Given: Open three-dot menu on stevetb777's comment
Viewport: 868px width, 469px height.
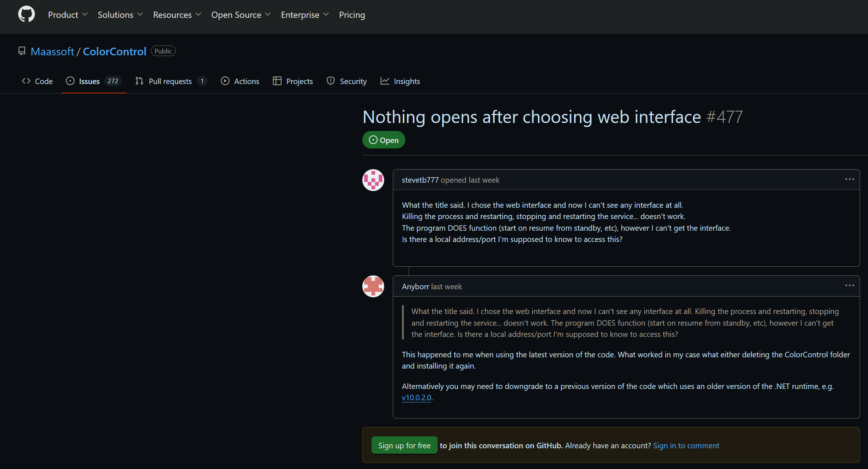Looking at the screenshot, I should 849,179.
